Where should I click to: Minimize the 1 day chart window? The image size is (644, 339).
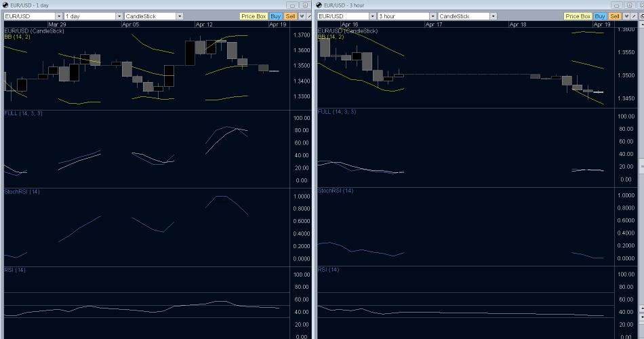(292, 5)
